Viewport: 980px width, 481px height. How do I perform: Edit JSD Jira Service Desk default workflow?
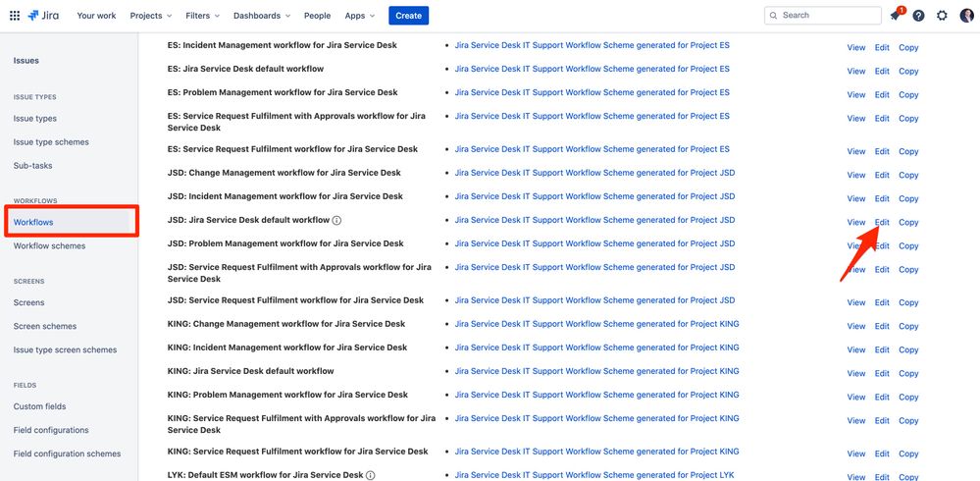coord(882,222)
